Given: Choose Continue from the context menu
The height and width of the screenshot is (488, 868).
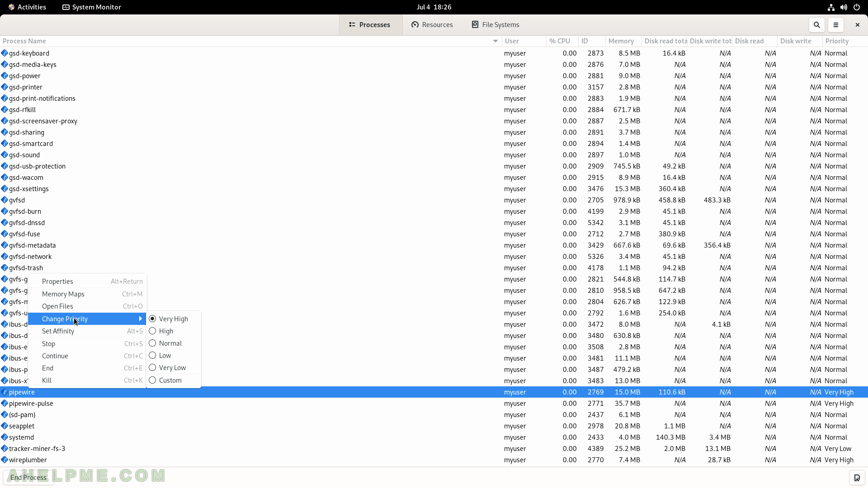Looking at the screenshot, I should (x=87, y=356).
